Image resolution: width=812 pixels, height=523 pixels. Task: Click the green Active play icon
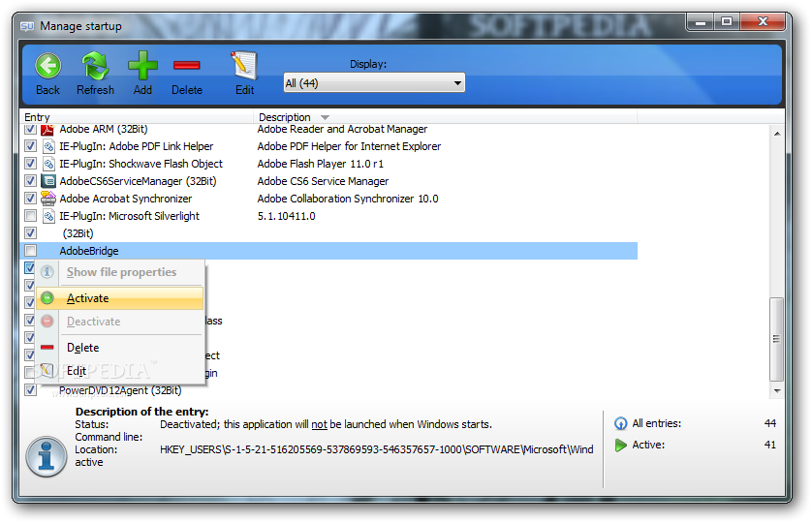[620, 445]
